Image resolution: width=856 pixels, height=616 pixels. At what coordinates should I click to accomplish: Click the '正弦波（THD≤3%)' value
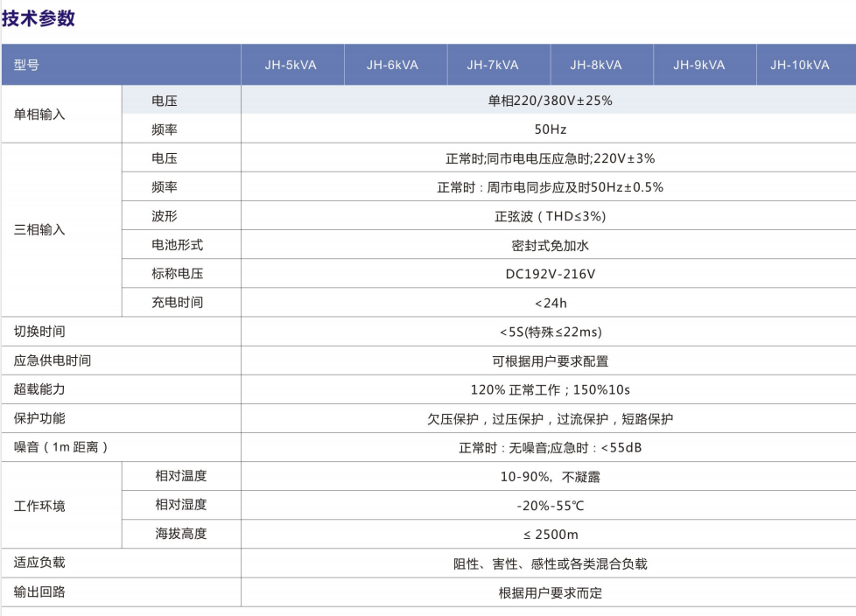tap(551, 217)
